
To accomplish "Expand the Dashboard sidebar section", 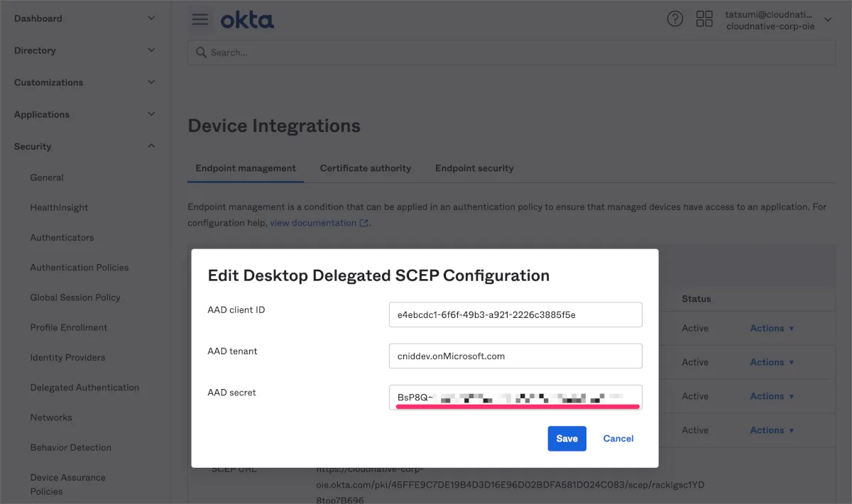I will pos(151,18).
